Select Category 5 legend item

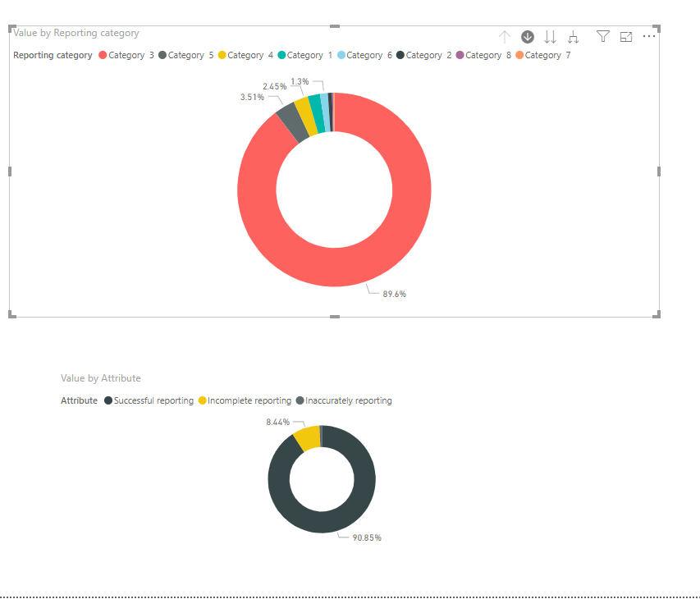coord(185,55)
